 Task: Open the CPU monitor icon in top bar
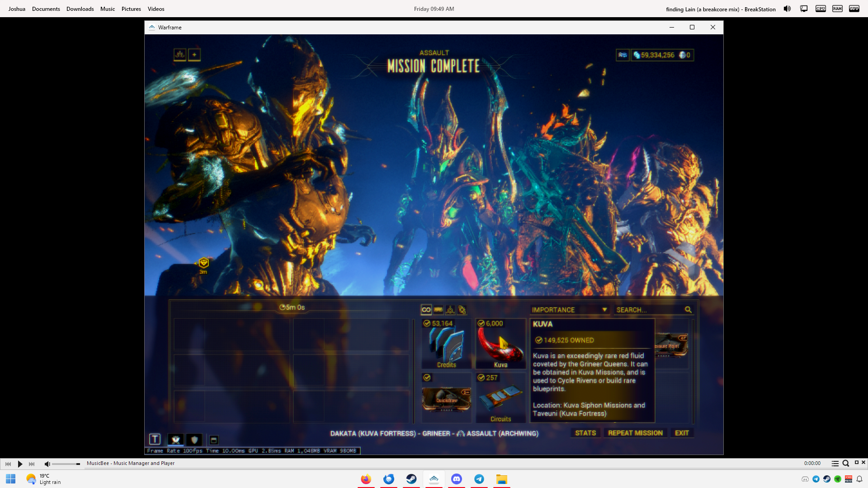coord(821,9)
